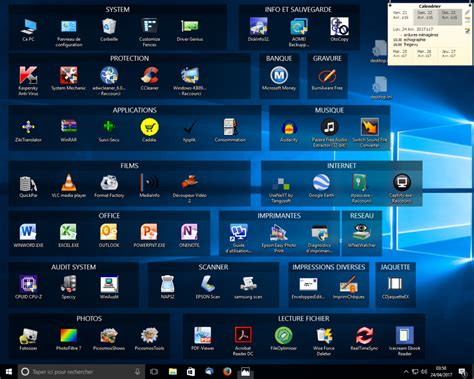The width and height of the screenshot is (474, 379).
Task: Launch Customize Fences icon
Action: click(149, 27)
